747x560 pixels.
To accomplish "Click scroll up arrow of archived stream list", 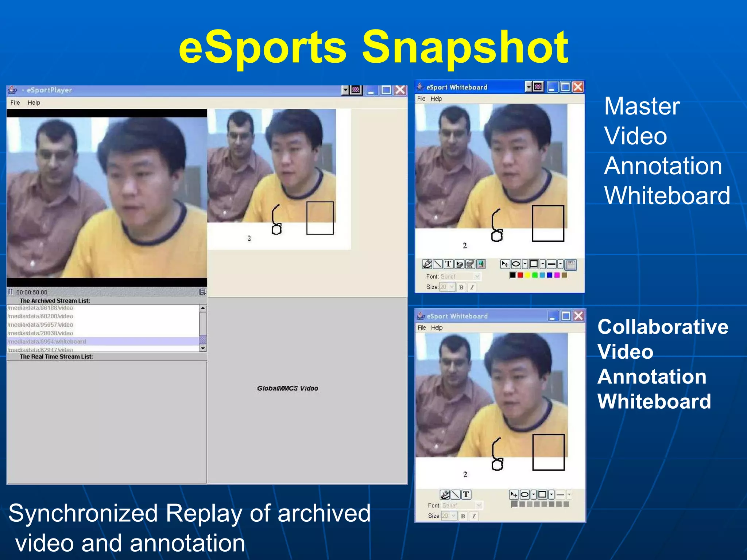I will pos(203,308).
